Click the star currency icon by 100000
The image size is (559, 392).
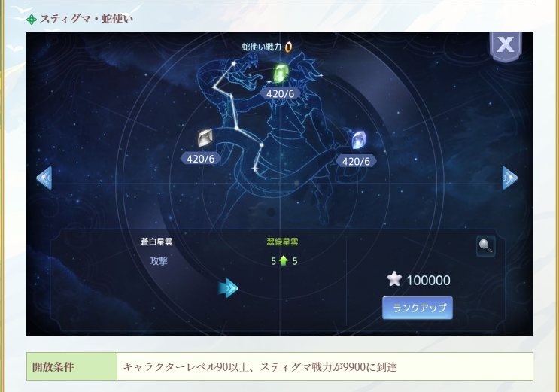[x=394, y=279]
